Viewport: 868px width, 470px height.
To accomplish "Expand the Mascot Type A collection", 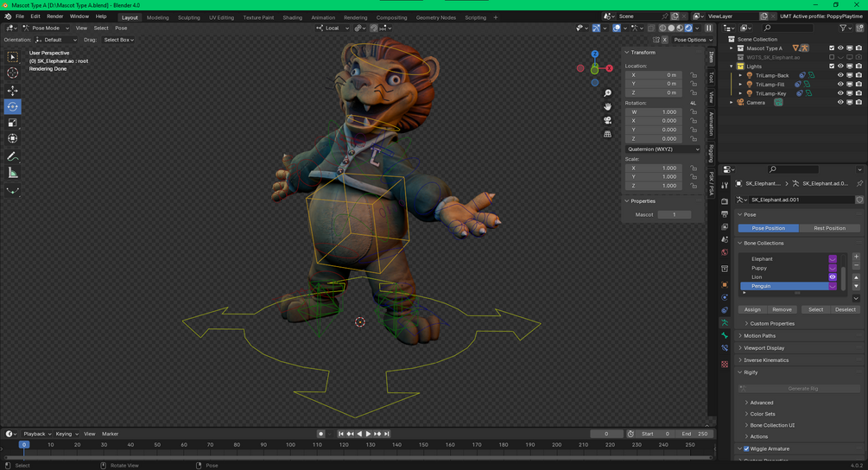I will [x=732, y=48].
